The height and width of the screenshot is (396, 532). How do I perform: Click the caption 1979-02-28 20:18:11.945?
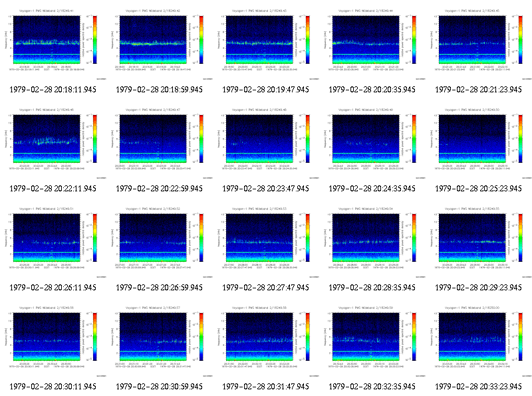pyautogui.click(x=53, y=90)
